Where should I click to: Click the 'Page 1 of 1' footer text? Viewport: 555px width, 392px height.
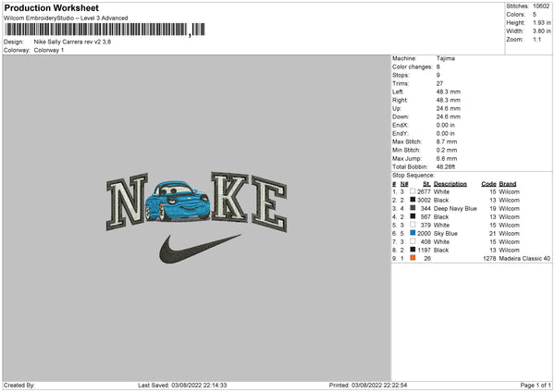(536, 386)
